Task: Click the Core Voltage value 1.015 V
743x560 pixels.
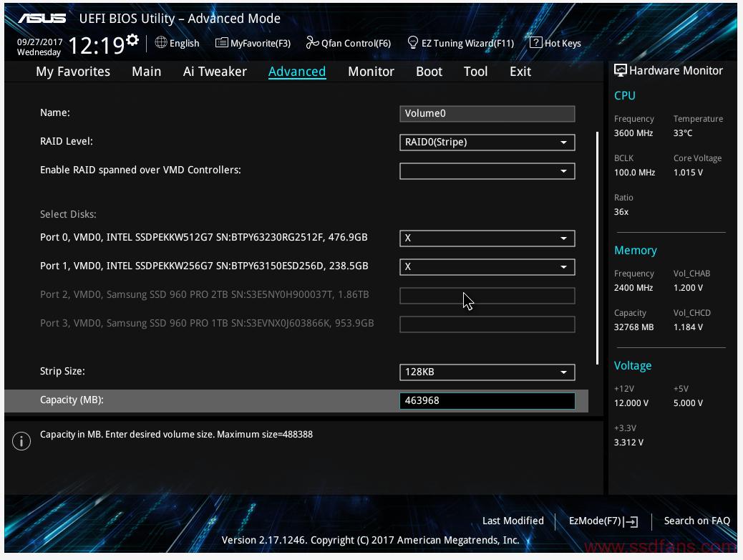Action: point(688,173)
